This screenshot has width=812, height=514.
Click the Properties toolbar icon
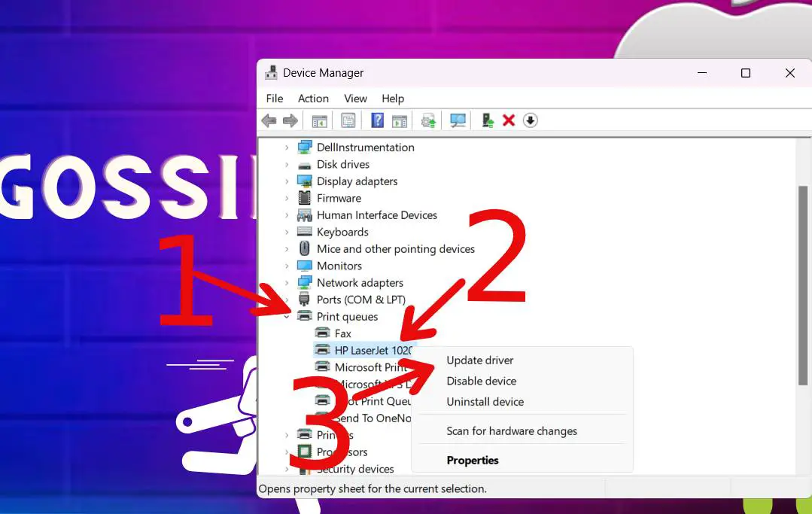(x=348, y=120)
